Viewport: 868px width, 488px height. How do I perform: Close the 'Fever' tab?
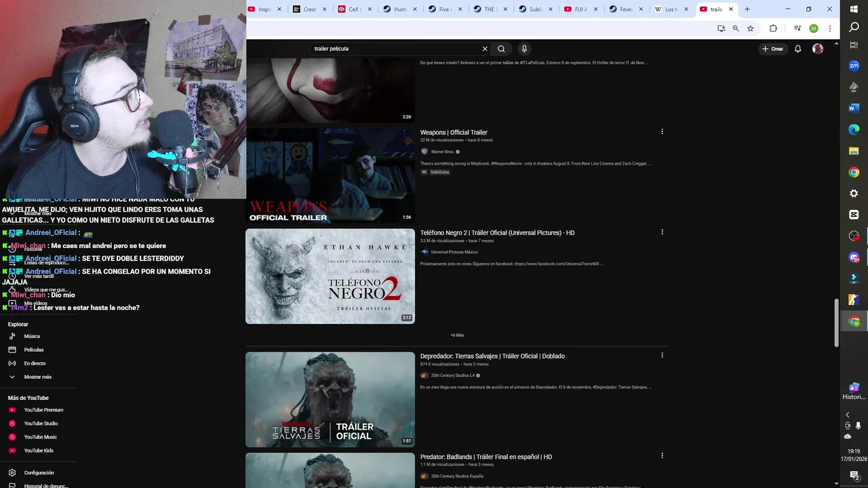point(641,9)
